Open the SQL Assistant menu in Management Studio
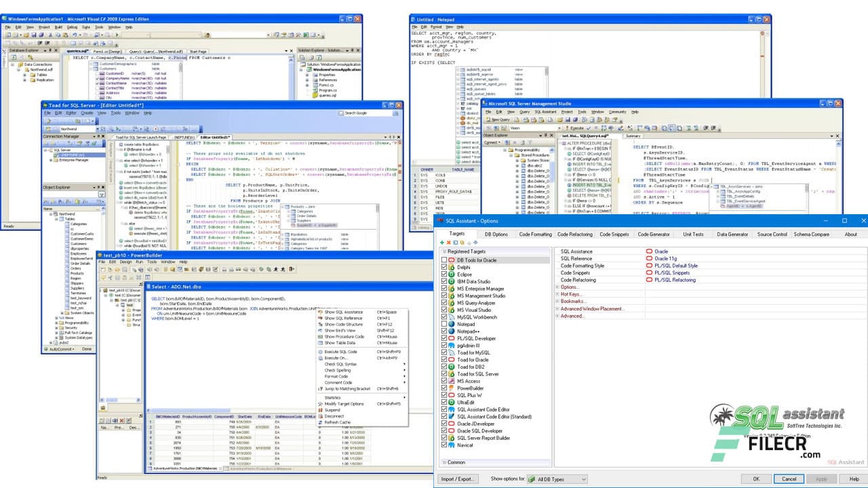Image resolution: width=868 pixels, height=488 pixels. 545,112
